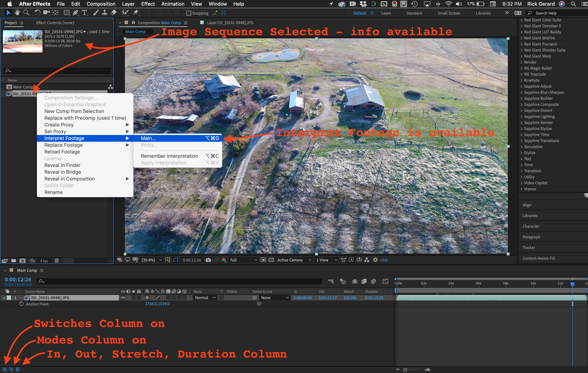Click the Composition Flowchart icon in viewer
588x373 pixels.
[x=367, y=260]
